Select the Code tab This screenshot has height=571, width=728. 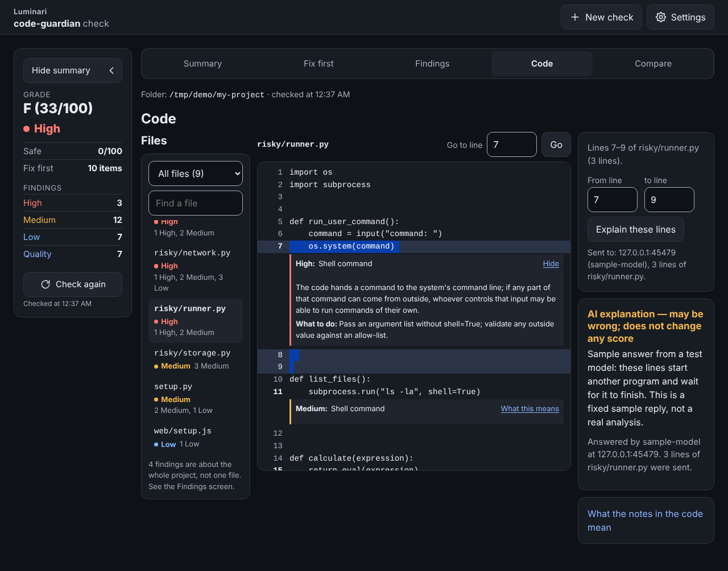[542, 64]
